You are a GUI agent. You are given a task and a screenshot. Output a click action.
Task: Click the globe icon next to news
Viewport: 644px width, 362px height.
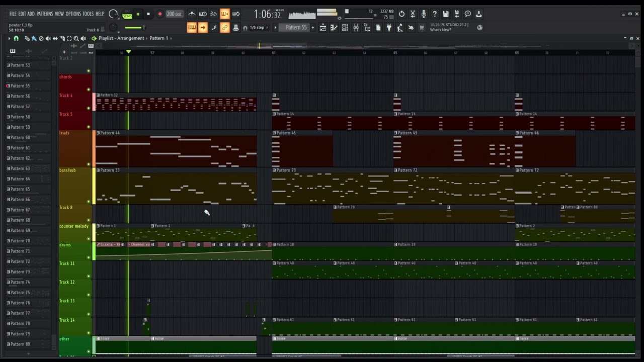[479, 28]
